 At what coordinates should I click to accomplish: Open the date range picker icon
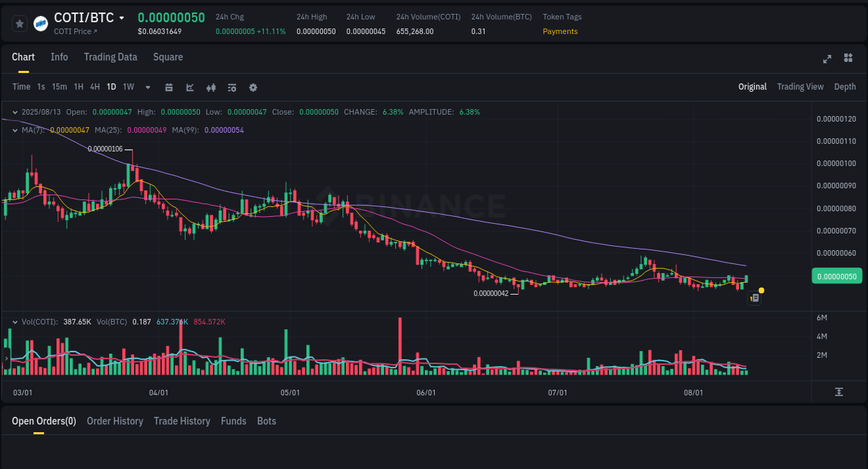click(169, 87)
